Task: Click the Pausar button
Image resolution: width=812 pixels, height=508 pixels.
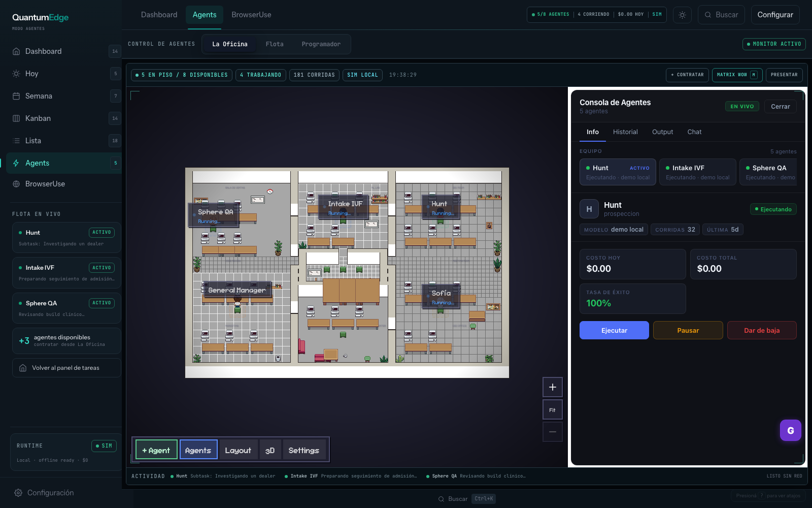Action: pyautogui.click(x=688, y=330)
